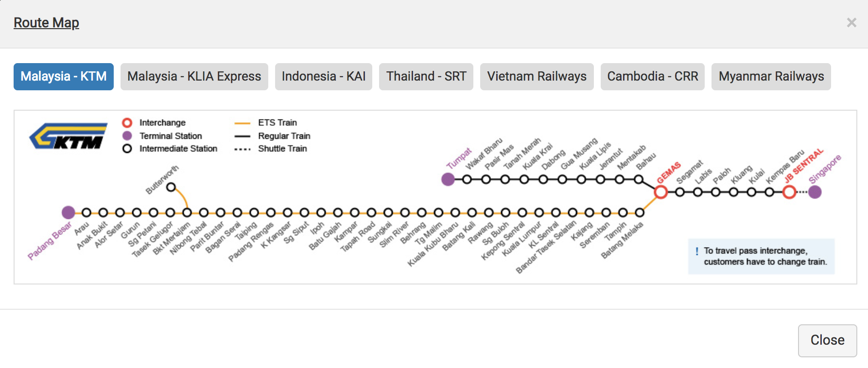Screen dimensions: 868x368
Task: Switch to Malaysia - KLIA Express tab
Action: [194, 77]
